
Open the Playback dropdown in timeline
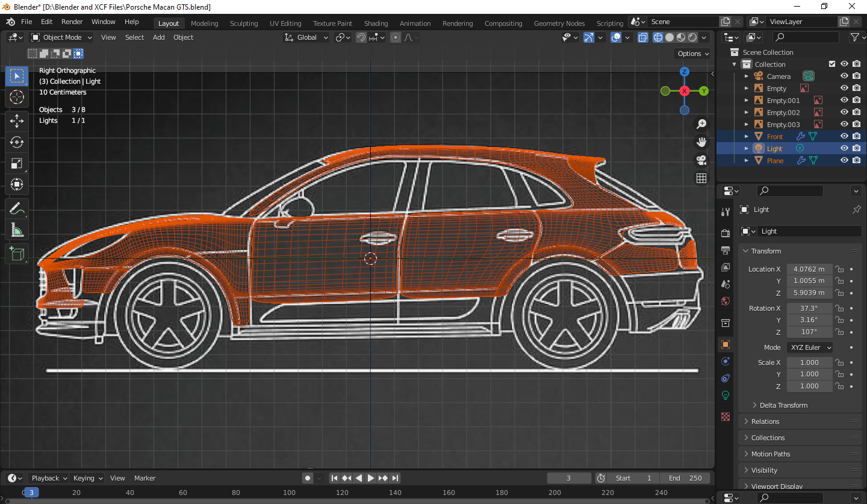(x=49, y=478)
